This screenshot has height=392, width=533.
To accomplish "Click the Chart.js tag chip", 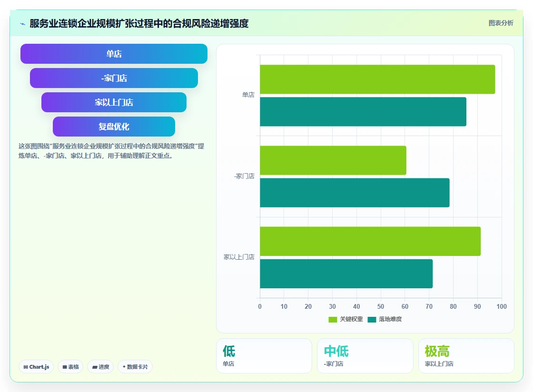I will (36, 367).
